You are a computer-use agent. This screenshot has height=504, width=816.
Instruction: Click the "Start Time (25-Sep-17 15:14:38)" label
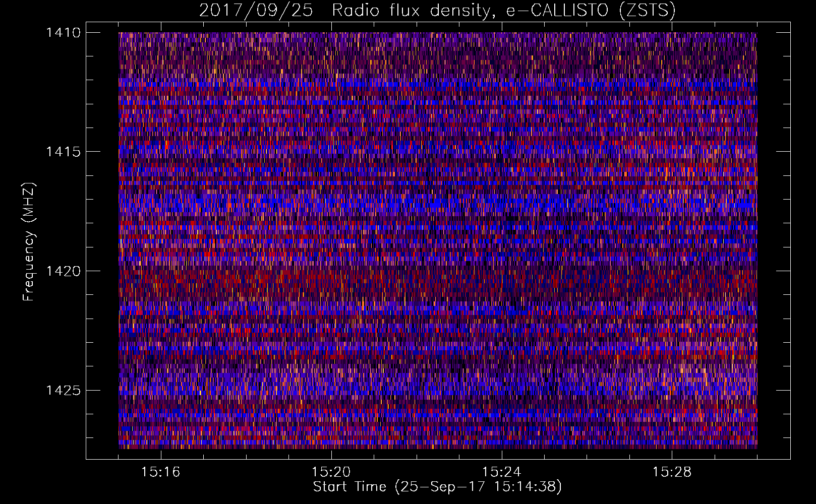click(x=437, y=487)
